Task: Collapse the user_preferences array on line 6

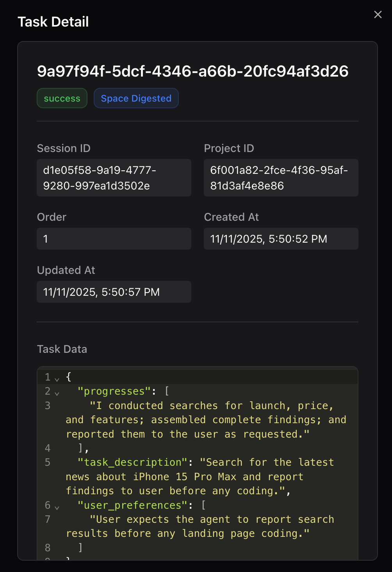Action: click(x=57, y=507)
